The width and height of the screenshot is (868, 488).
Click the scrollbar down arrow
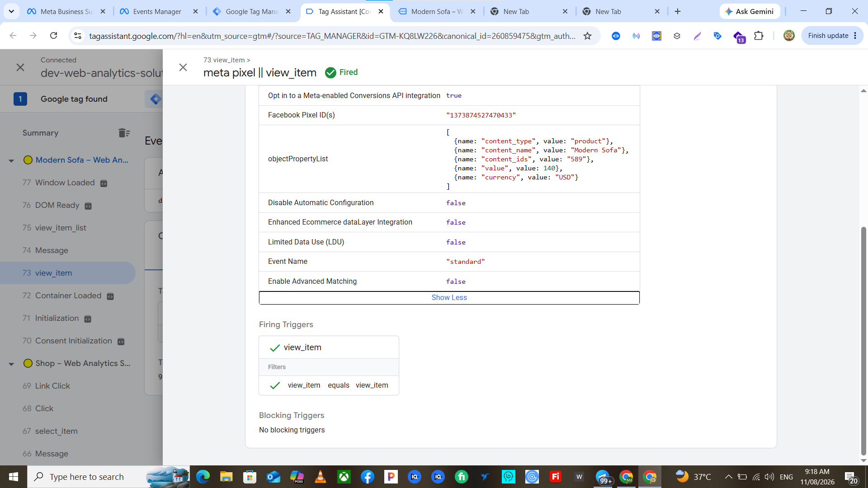coord(863,461)
